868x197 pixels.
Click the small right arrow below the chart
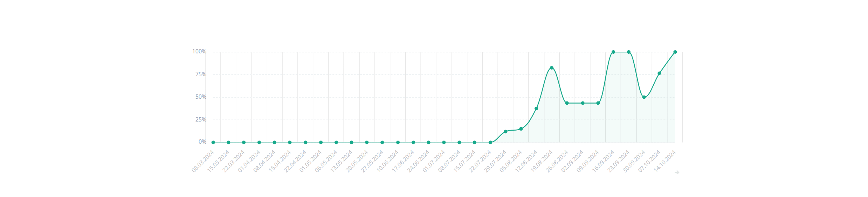click(x=677, y=172)
